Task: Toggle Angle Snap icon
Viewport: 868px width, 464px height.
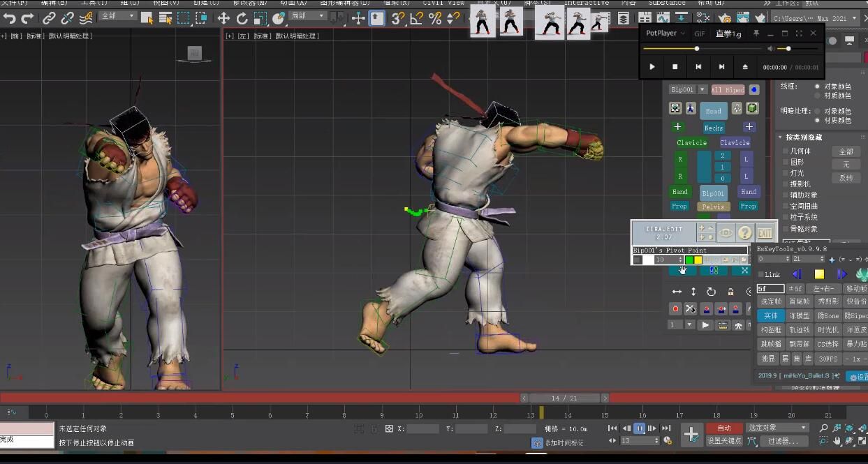Action: click(x=417, y=18)
